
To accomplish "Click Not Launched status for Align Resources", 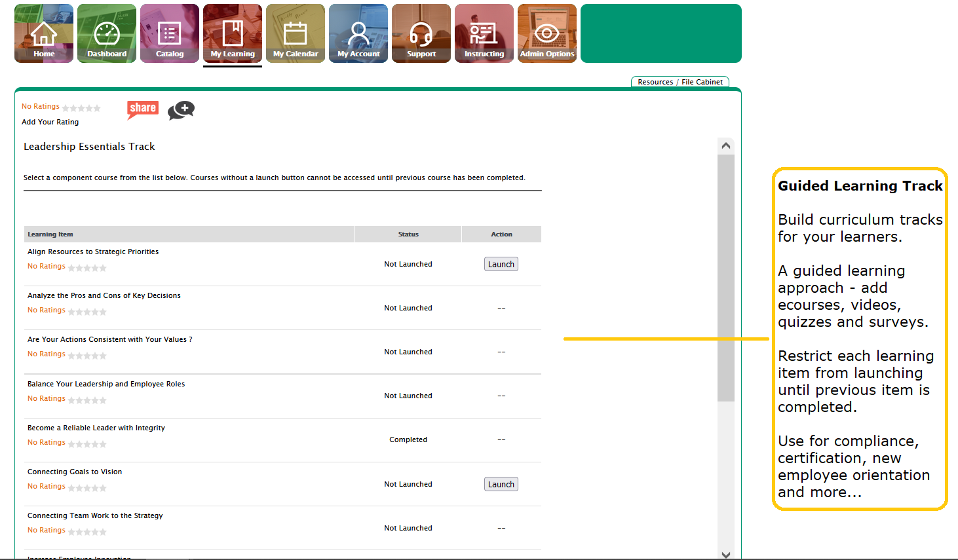I will (408, 264).
